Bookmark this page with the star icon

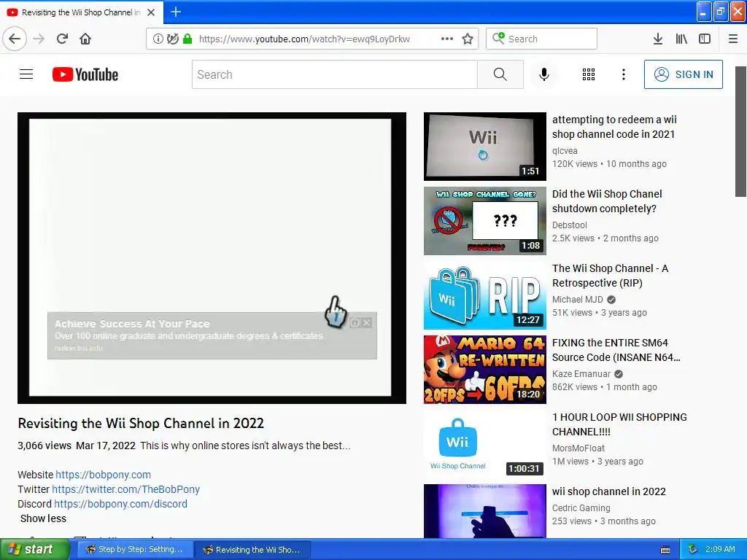[x=468, y=39]
